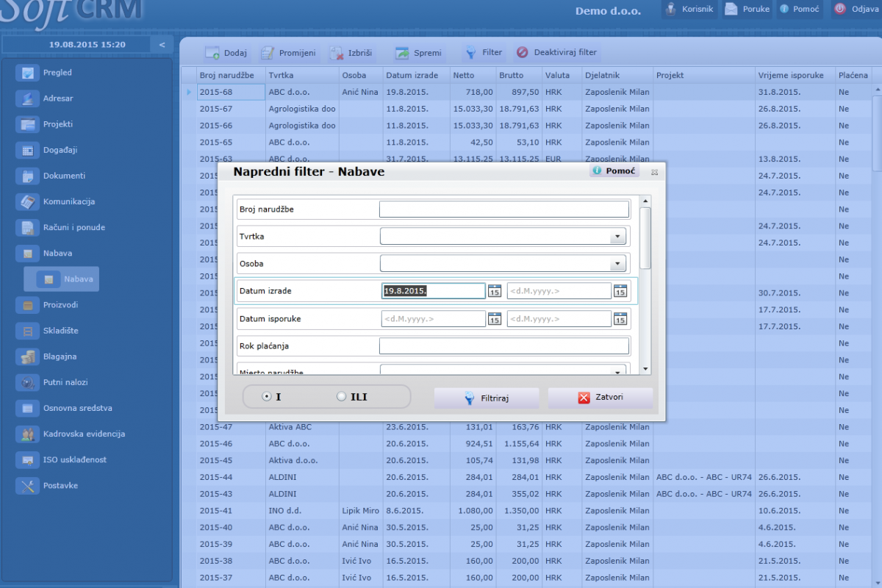The image size is (882, 588).
Task: Expand the Osoba dropdown in filter
Action: pyautogui.click(x=617, y=264)
